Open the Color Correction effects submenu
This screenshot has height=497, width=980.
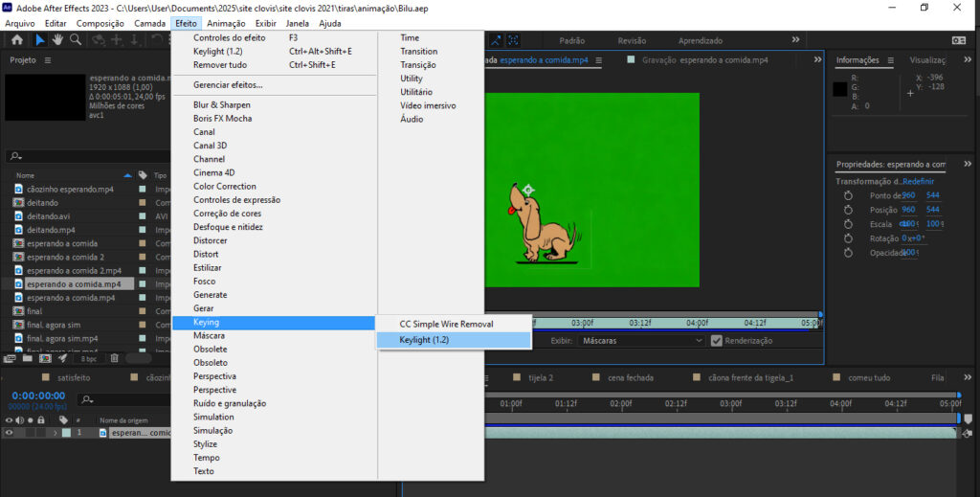coord(225,187)
